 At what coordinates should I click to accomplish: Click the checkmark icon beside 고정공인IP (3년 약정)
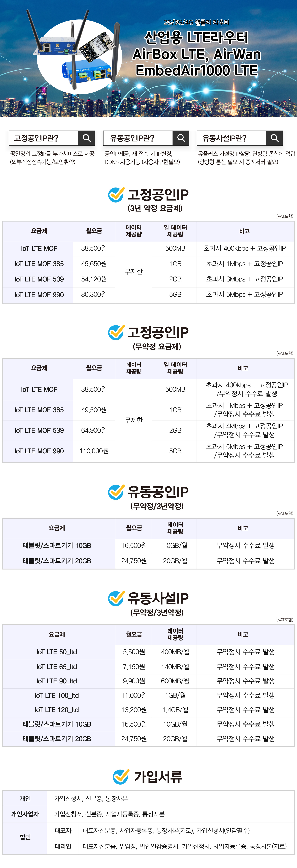coord(116,194)
